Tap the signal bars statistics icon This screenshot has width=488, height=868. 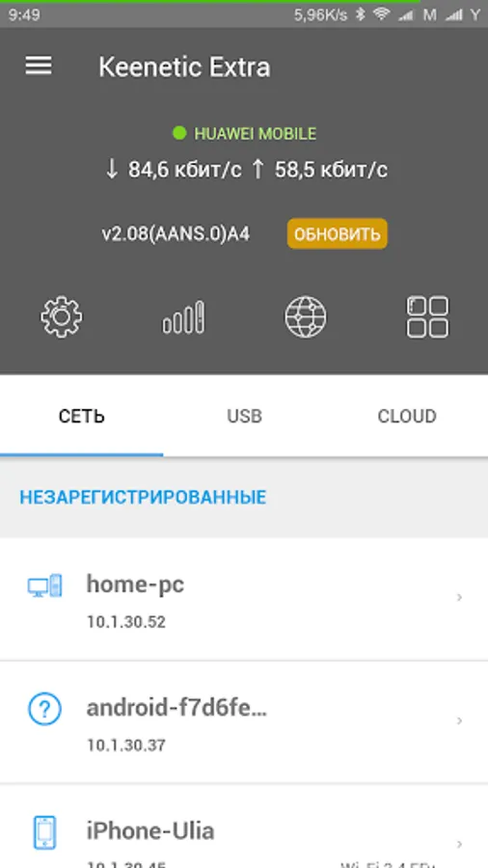(183, 317)
